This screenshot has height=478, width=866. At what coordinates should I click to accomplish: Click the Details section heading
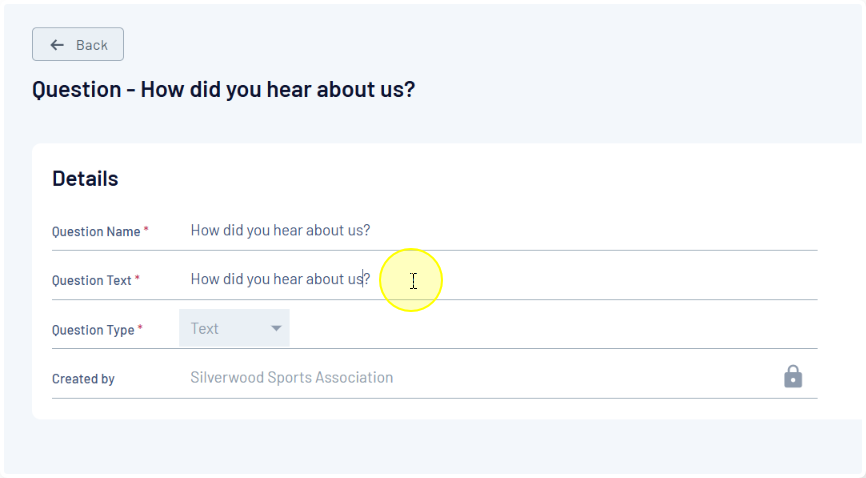85,178
